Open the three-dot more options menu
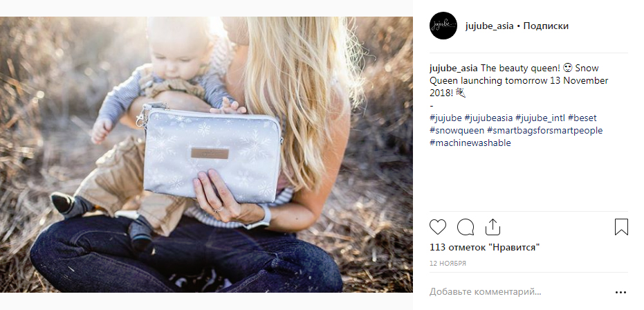Viewport: 644px width, 310px height. coord(621,292)
